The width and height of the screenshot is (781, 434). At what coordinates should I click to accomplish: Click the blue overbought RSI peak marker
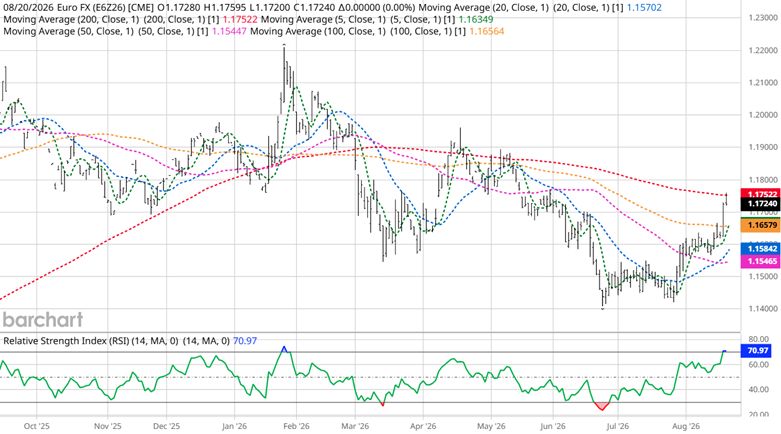284,349
